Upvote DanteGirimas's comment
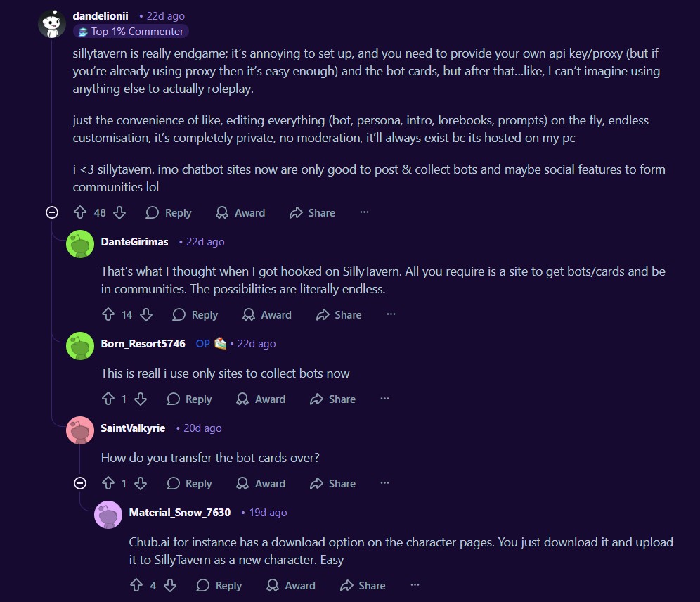This screenshot has height=602, width=700. point(108,314)
